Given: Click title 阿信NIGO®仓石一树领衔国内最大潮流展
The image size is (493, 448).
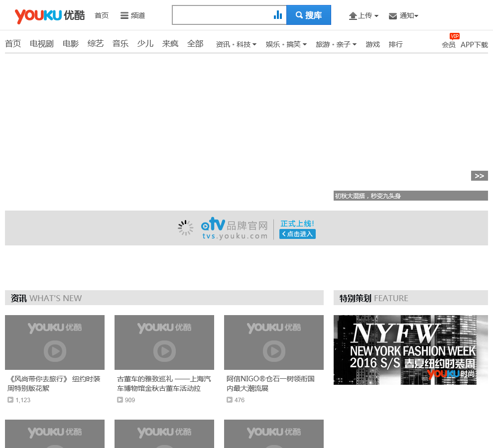Looking at the screenshot, I should pos(271,384).
